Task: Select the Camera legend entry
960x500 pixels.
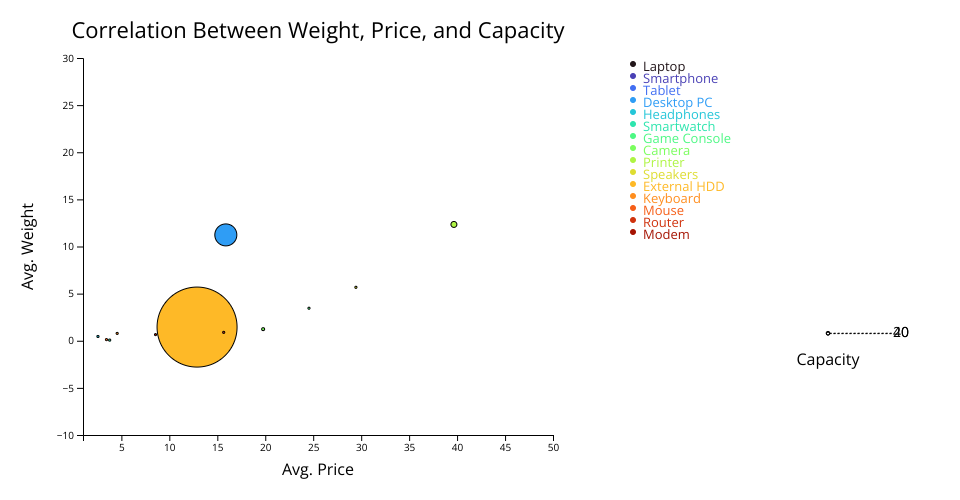Action: tap(666, 151)
